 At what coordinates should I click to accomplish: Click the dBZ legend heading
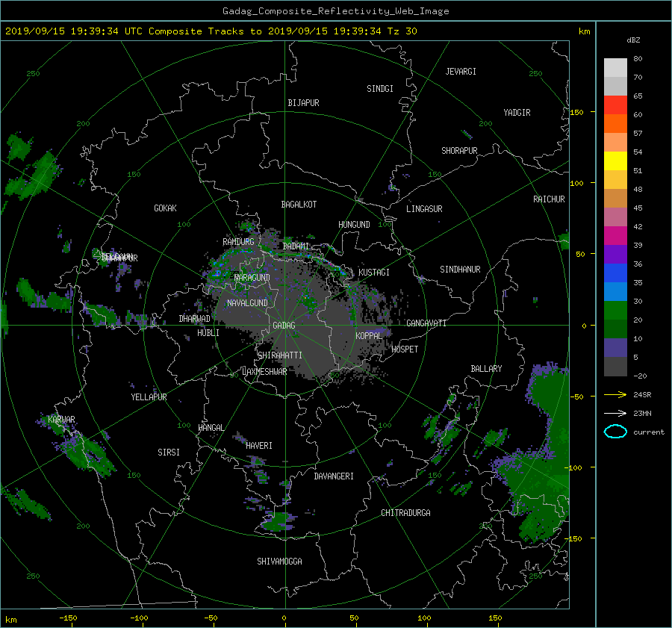point(633,40)
